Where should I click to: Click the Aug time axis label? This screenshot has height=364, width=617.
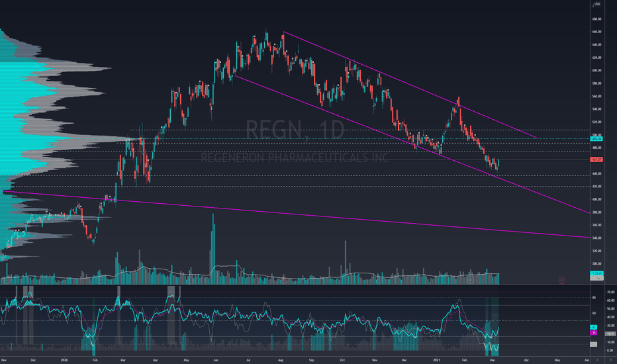click(x=281, y=359)
